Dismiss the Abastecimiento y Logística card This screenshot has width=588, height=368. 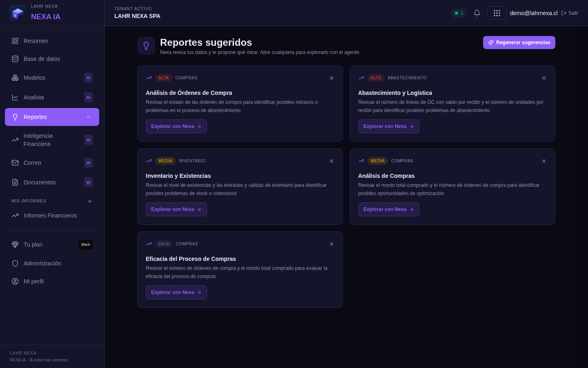(x=544, y=78)
